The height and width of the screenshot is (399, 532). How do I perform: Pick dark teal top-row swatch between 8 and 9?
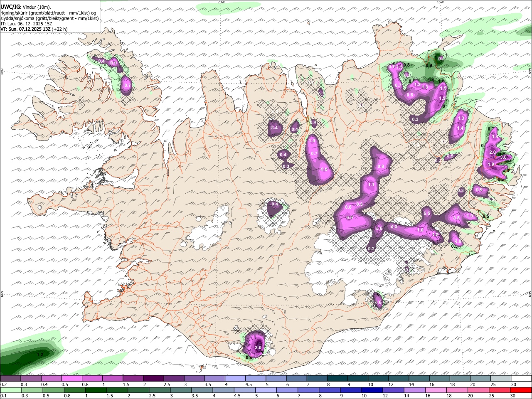click(x=337, y=379)
